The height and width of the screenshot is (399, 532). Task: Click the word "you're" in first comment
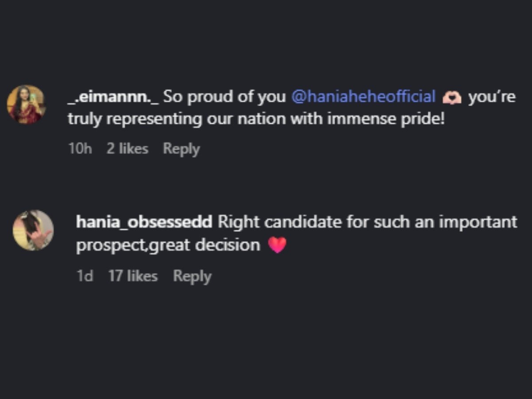(x=492, y=97)
